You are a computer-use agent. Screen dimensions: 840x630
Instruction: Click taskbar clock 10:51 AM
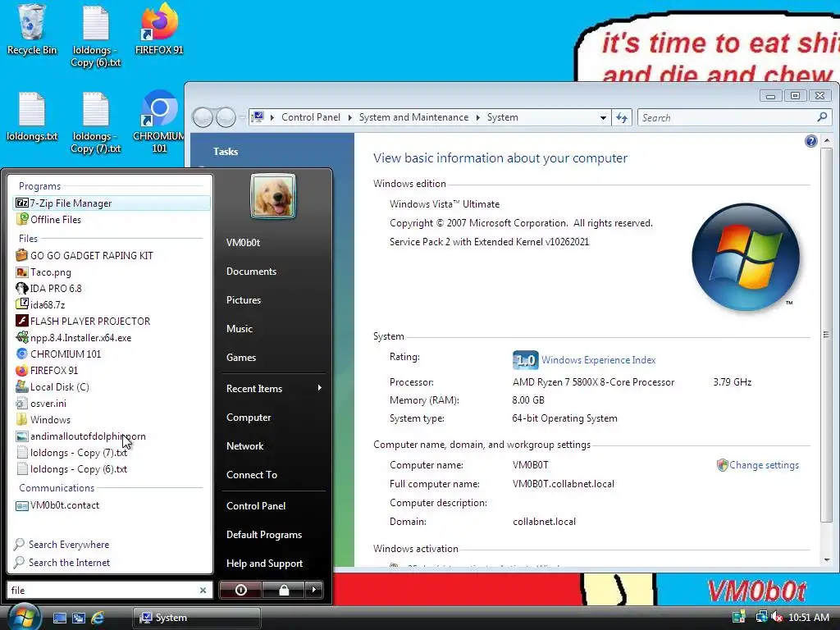pyautogui.click(x=809, y=618)
